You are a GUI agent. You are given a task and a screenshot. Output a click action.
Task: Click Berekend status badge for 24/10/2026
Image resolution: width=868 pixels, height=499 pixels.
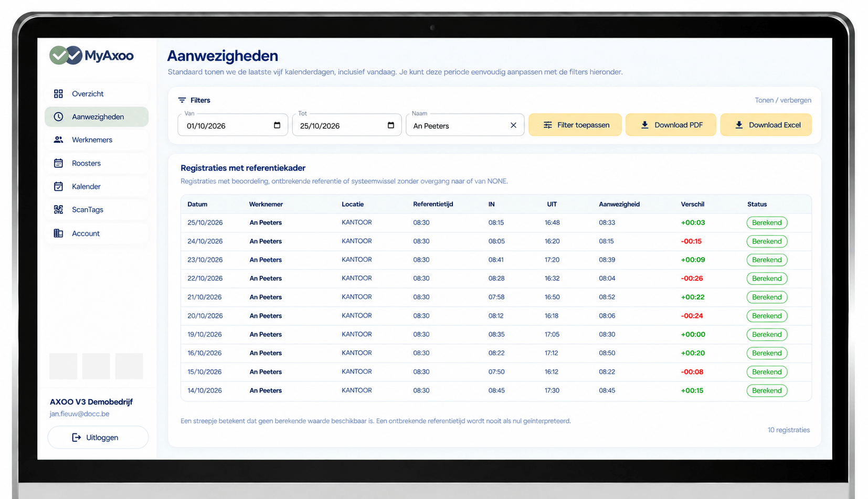767,241
